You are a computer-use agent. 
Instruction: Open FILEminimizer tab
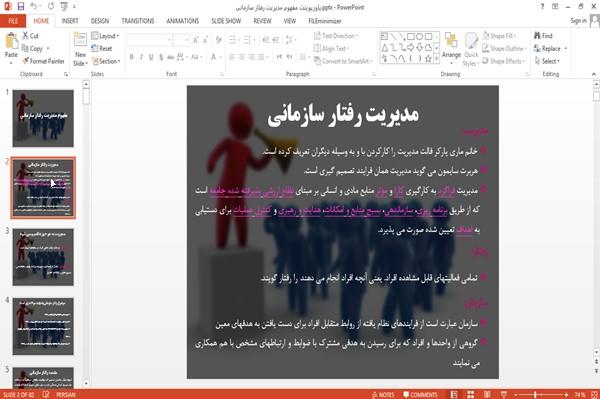tap(324, 21)
